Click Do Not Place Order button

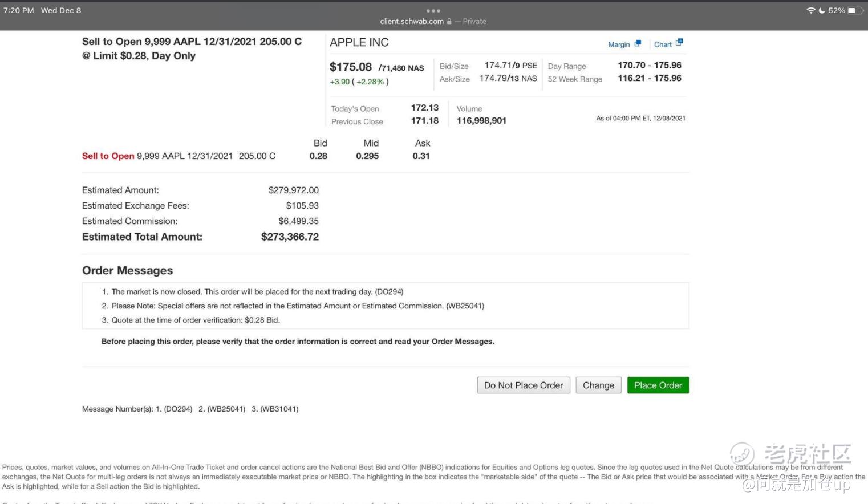coord(524,385)
